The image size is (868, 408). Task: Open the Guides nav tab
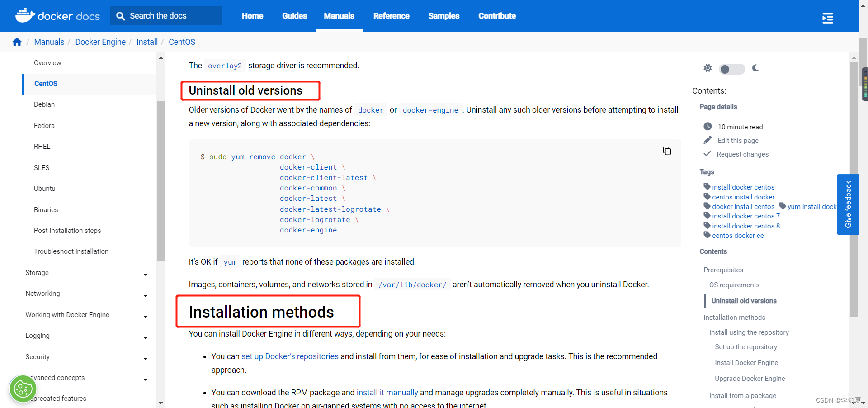tap(294, 16)
